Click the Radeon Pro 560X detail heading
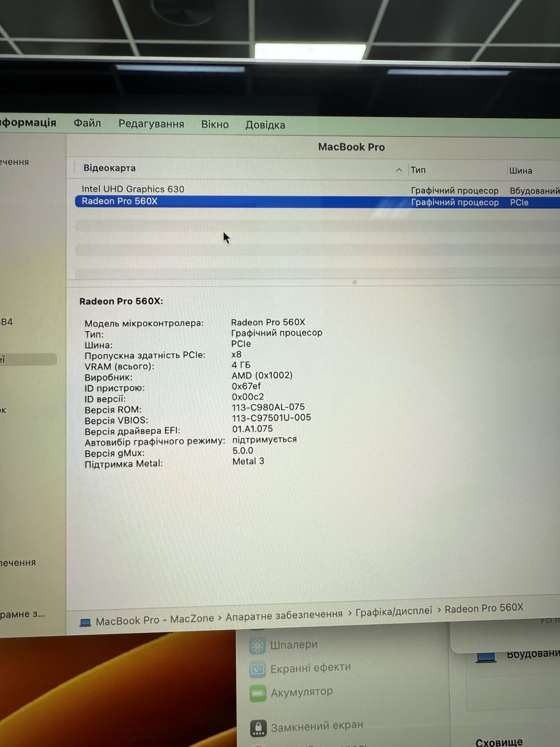 tap(121, 301)
